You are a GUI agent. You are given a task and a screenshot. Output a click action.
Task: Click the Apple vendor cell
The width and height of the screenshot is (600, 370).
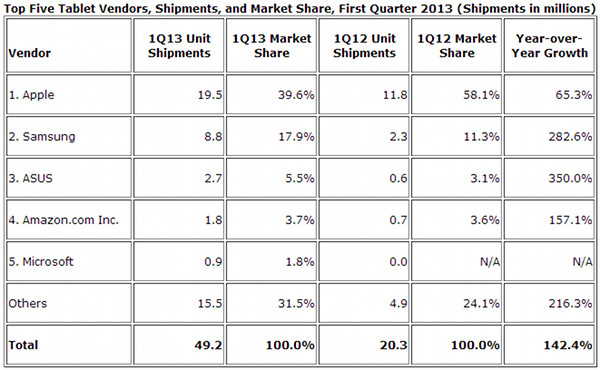(x=69, y=95)
